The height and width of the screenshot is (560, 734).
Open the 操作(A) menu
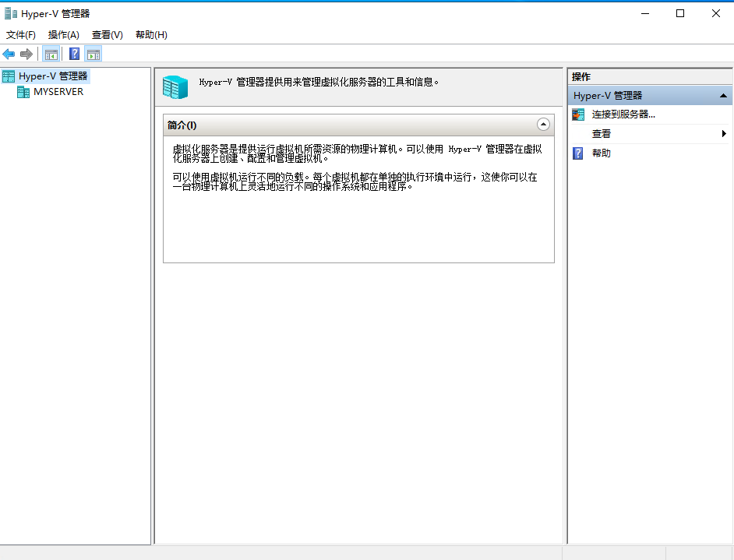coord(64,34)
